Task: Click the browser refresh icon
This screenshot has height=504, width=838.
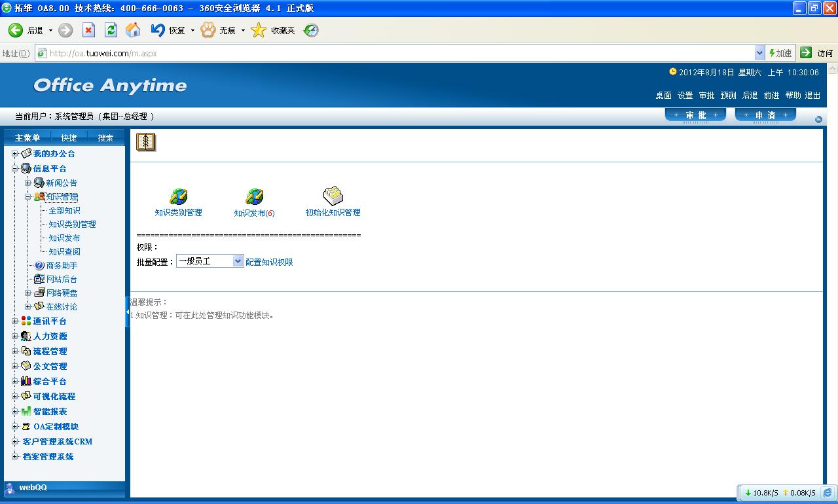Action: [x=111, y=30]
